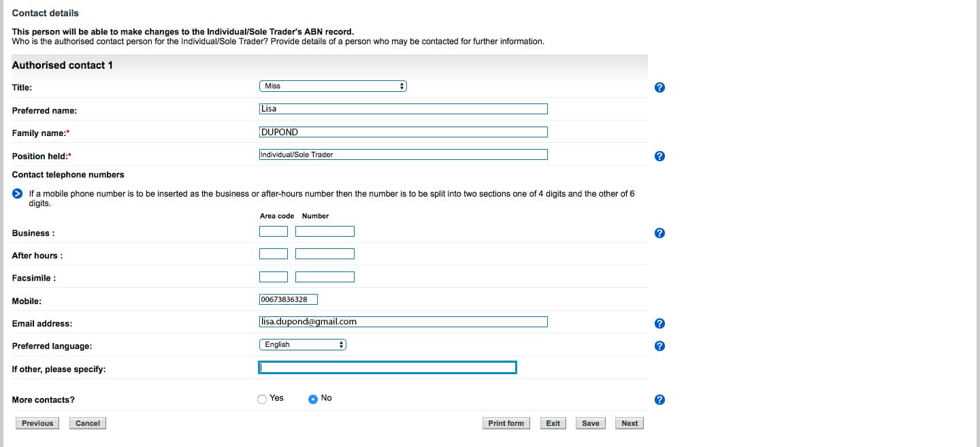Focus Family name field containing DUPOND
The height and width of the screenshot is (447, 980).
tap(404, 132)
